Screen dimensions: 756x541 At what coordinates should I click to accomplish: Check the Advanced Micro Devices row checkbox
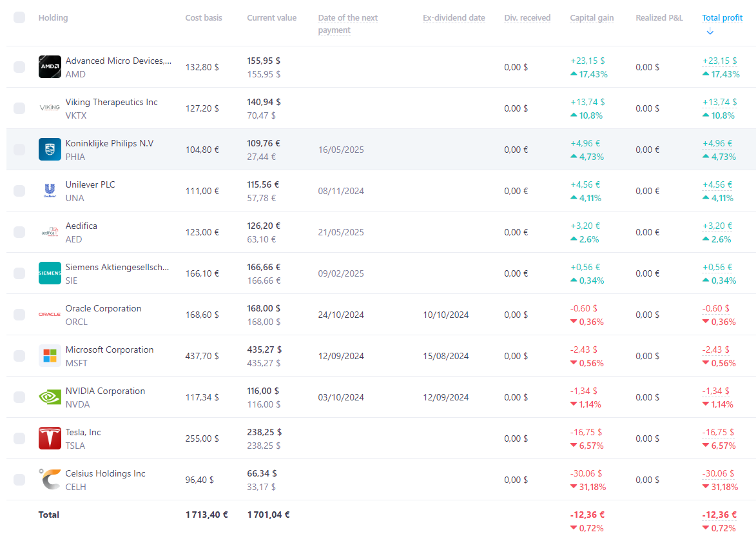[19, 67]
